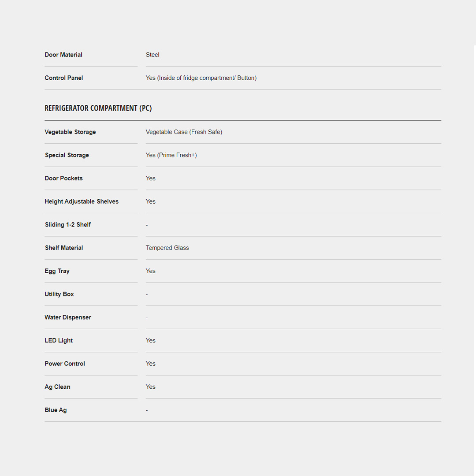476x476 pixels.
Task: Select the Blue Ag label
Action: pyautogui.click(x=56, y=410)
